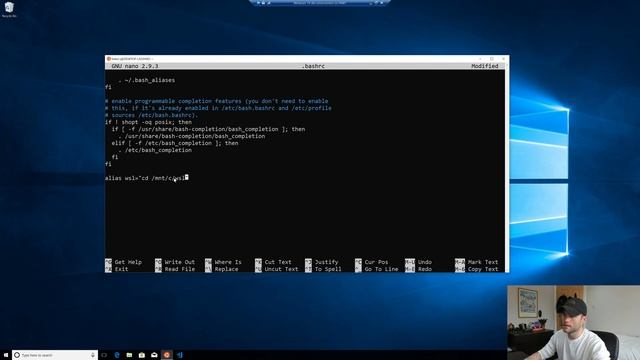Click the '. ~/.bash_aliases' line
The width and height of the screenshot is (640, 360).
point(147,80)
